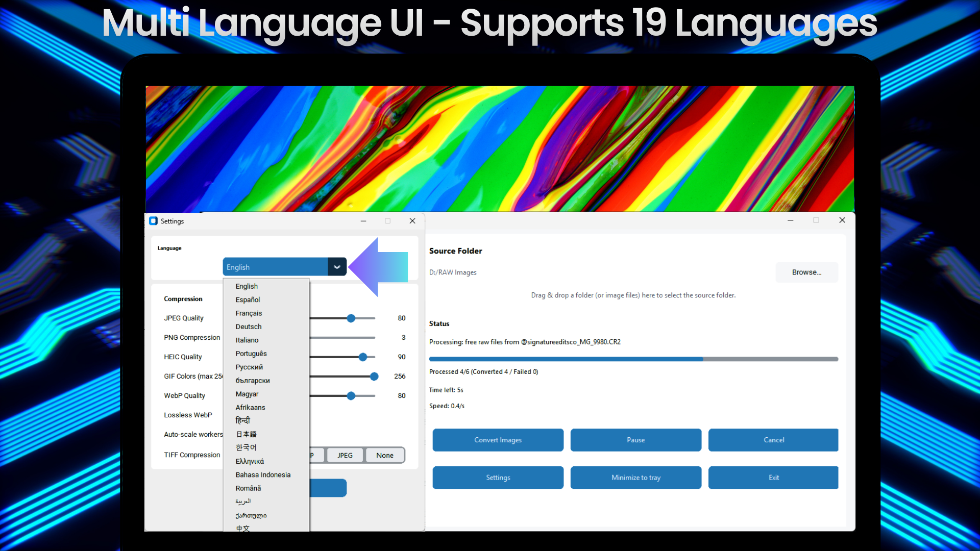Screen dimensions: 980x551
Task: Click the Pause button
Action: point(635,440)
